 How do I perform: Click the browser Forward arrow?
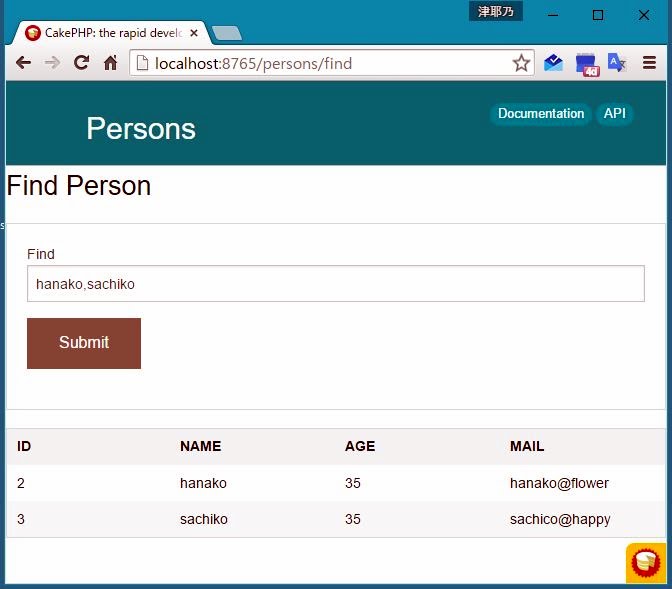pos(52,63)
